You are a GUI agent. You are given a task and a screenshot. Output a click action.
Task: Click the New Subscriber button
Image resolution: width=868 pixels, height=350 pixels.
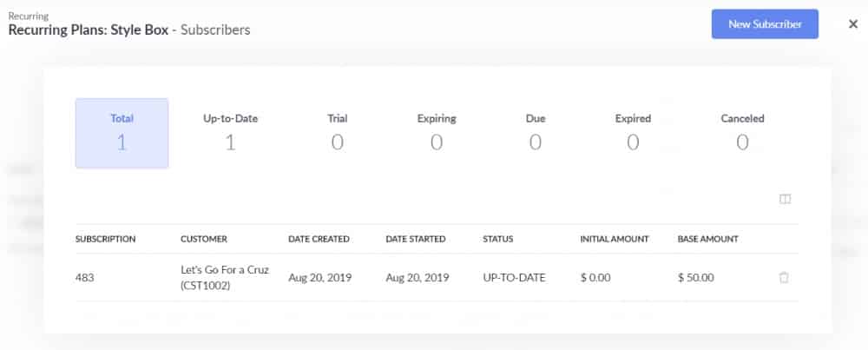(765, 23)
